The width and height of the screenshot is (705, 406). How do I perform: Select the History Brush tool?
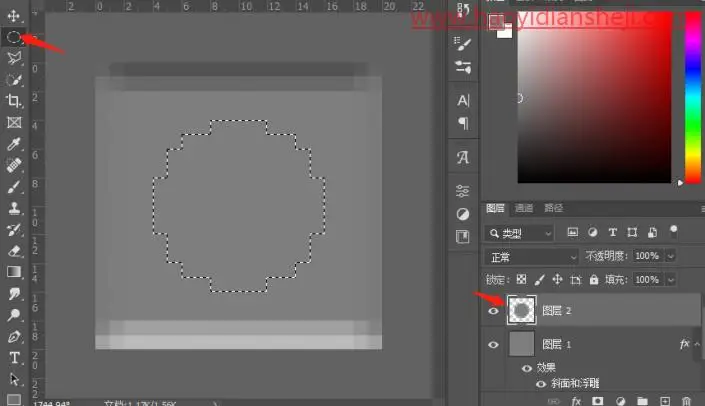click(14, 229)
